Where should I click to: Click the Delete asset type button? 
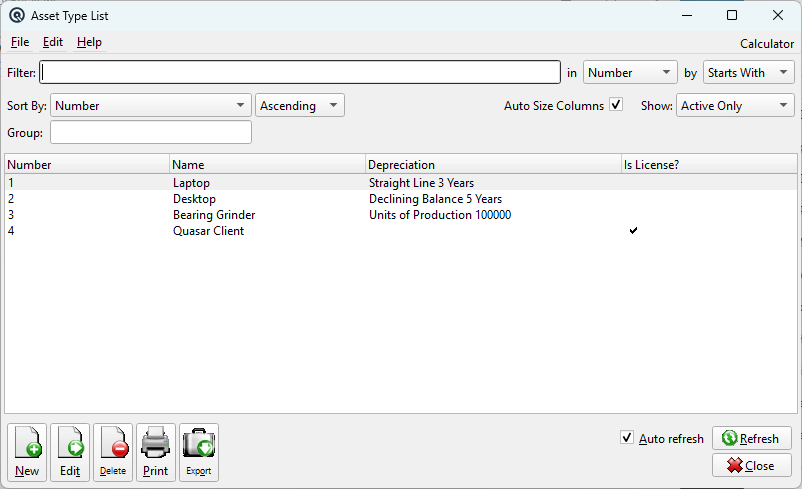pyautogui.click(x=113, y=452)
